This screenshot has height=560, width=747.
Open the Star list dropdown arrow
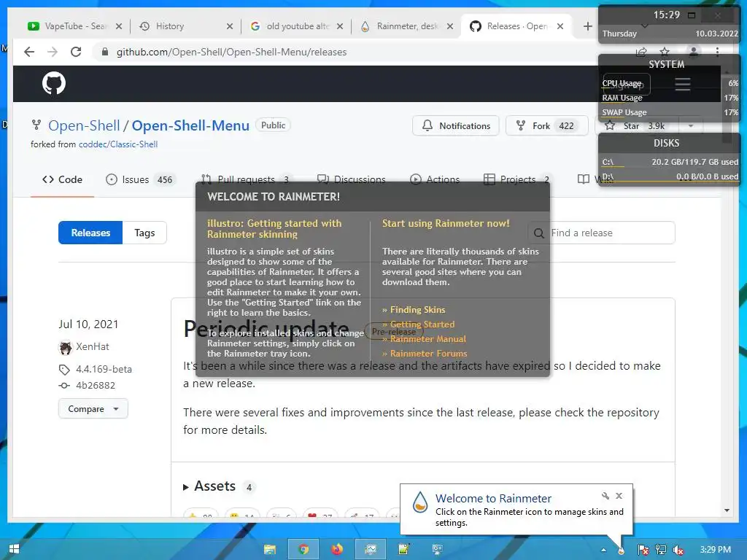click(691, 126)
